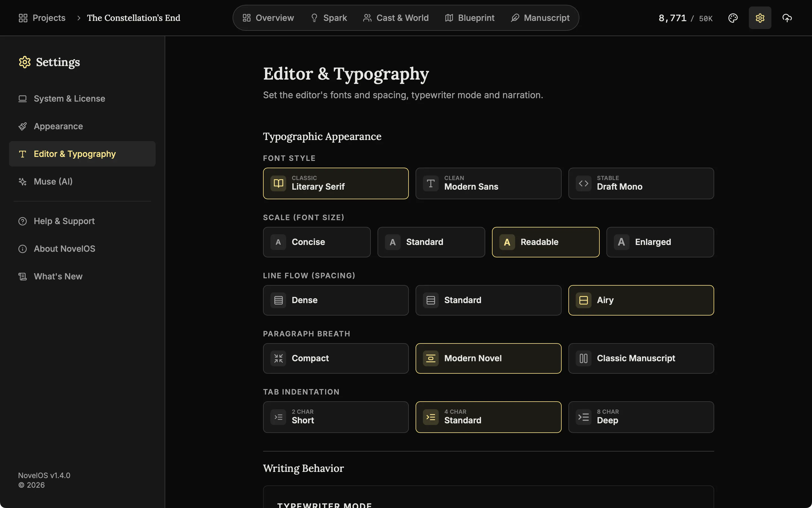Choose Enlarged font size

pyautogui.click(x=660, y=242)
